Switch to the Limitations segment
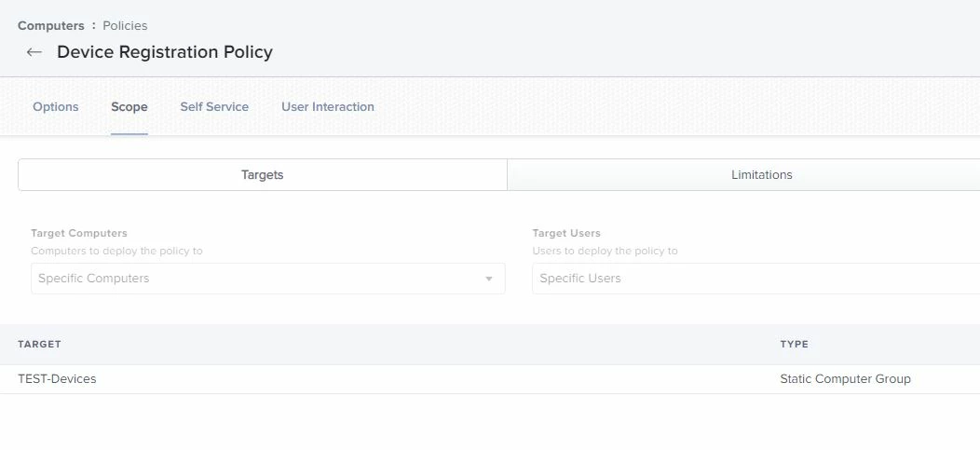 (743, 175)
